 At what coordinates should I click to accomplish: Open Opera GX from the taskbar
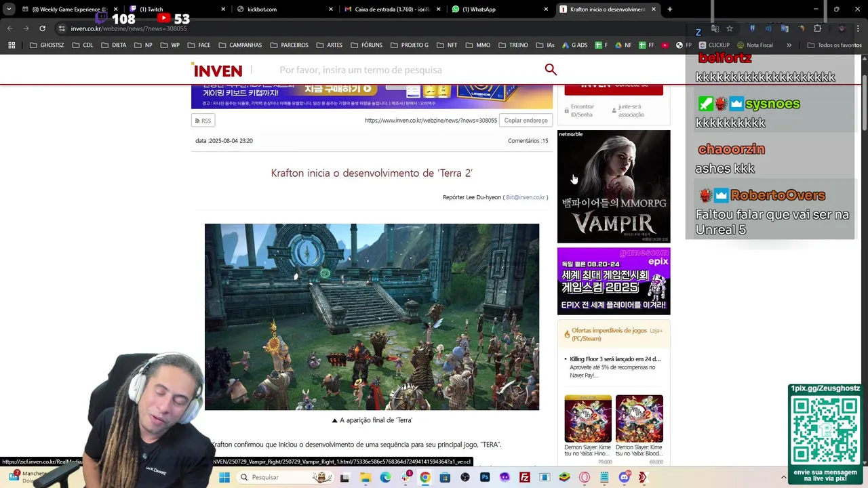click(x=584, y=477)
